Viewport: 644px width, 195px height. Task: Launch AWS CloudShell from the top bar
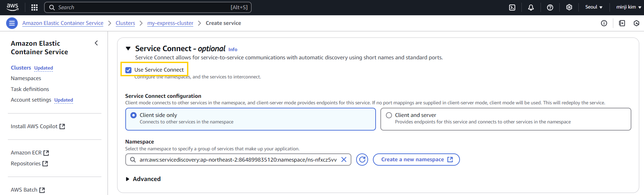tap(512, 7)
